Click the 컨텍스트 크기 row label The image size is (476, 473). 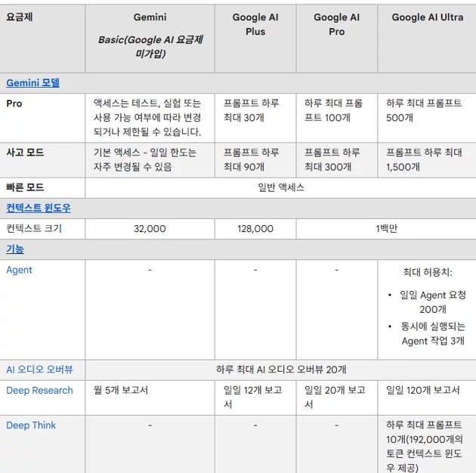[34, 229]
